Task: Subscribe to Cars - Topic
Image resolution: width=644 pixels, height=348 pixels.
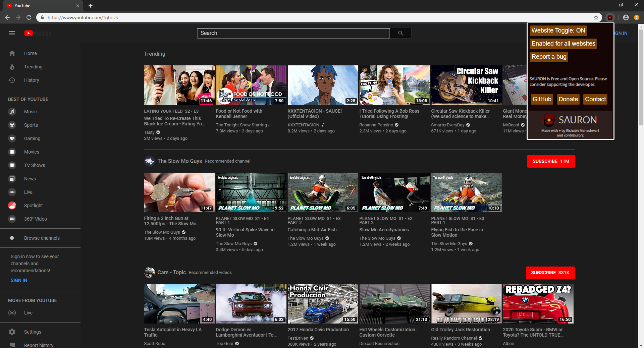Action: (x=550, y=273)
